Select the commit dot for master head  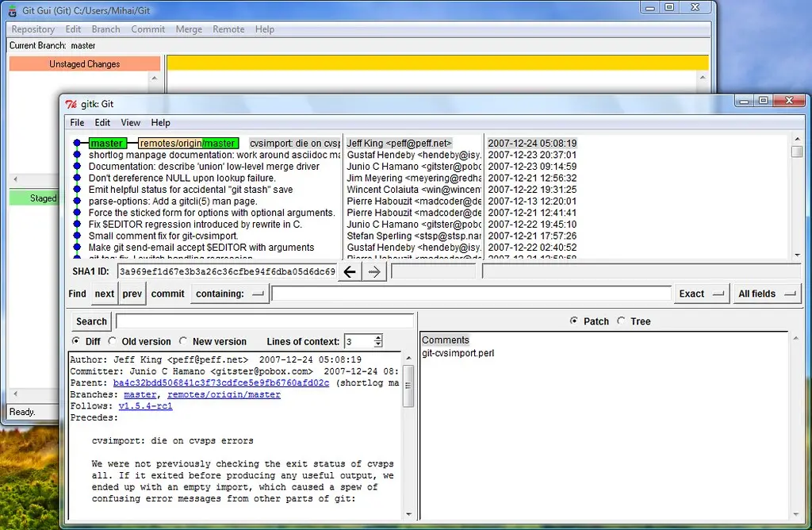[77, 143]
